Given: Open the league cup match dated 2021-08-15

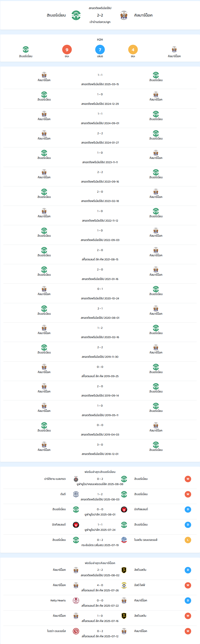Looking at the screenshot, I should 100,254.
